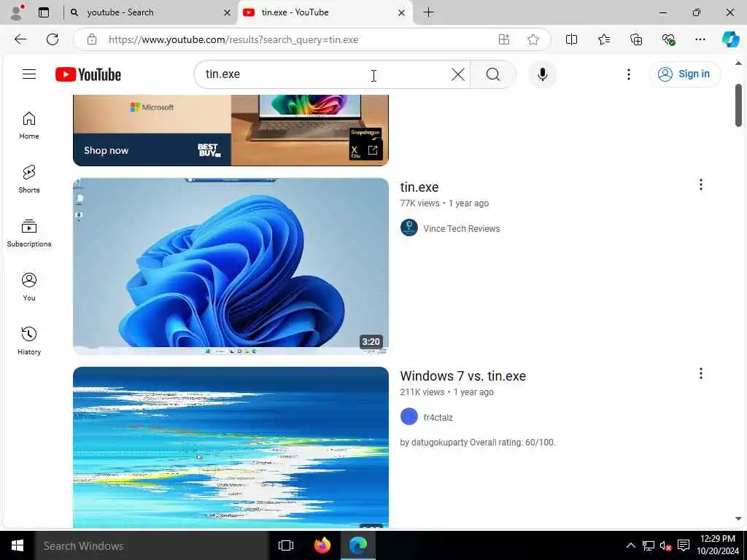Toggle Edge split screen
747x560 pixels.
pyautogui.click(x=571, y=39)
